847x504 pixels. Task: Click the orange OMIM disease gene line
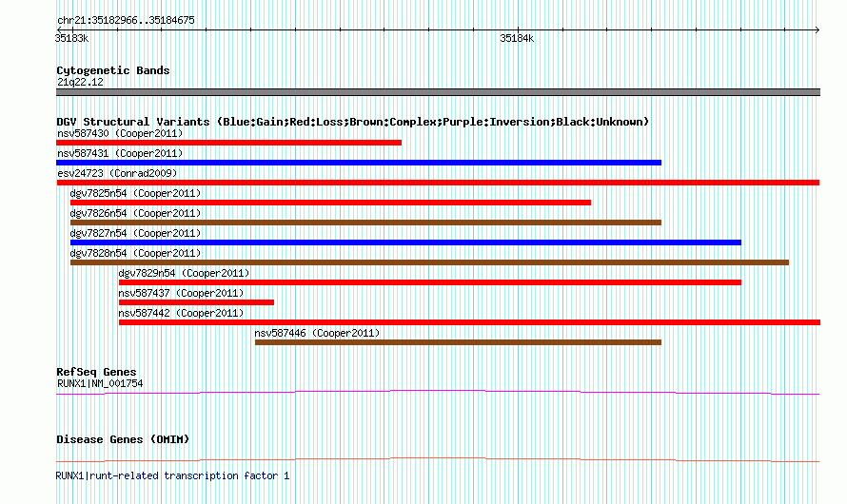[438, 459]
